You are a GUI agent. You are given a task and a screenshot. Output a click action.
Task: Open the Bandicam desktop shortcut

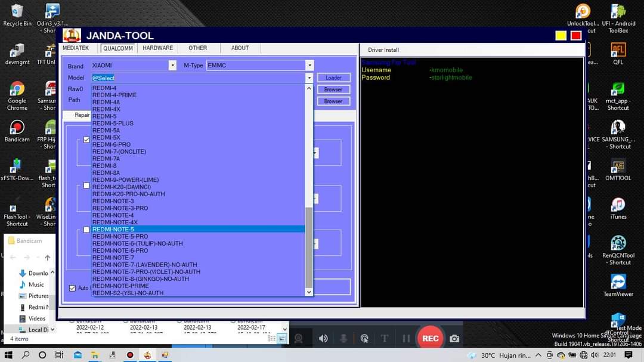(x=17, y=131)
